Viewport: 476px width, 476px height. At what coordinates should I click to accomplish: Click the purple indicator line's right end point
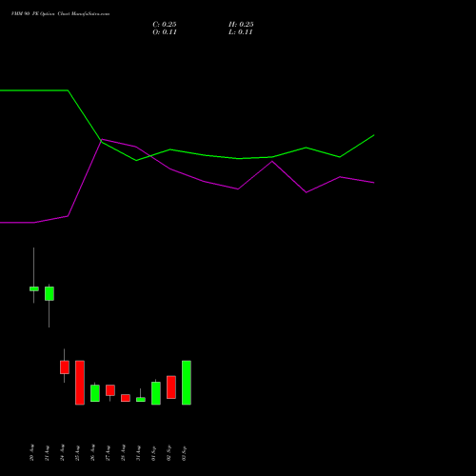(374, 183)
